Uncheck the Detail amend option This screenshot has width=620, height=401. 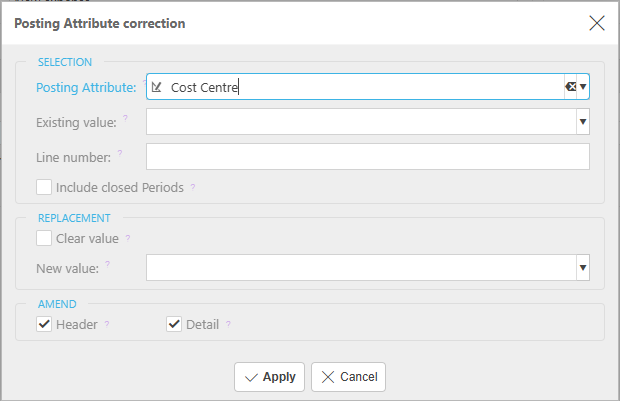[174, 324]
